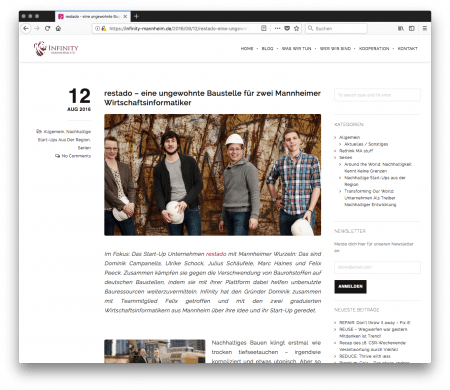Open the Allgemein category in Kategorien
The image size is (450, 390).
click(349, 137)
